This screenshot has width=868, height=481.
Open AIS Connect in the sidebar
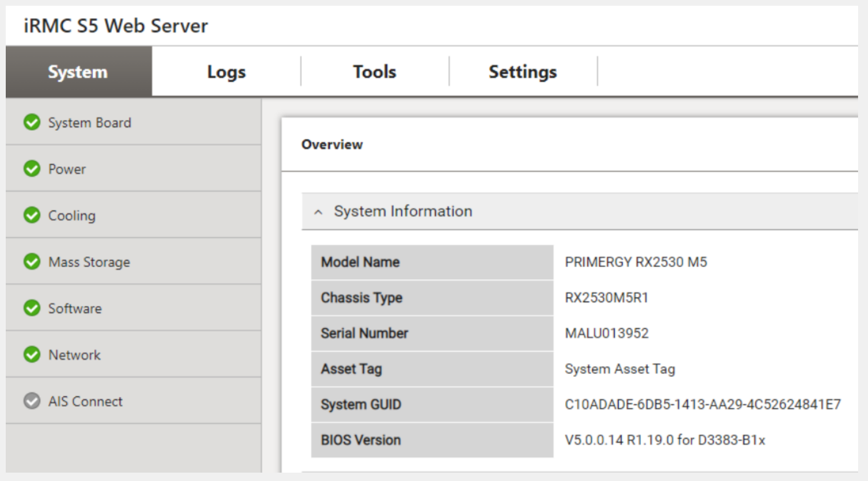tap(133, 401)
